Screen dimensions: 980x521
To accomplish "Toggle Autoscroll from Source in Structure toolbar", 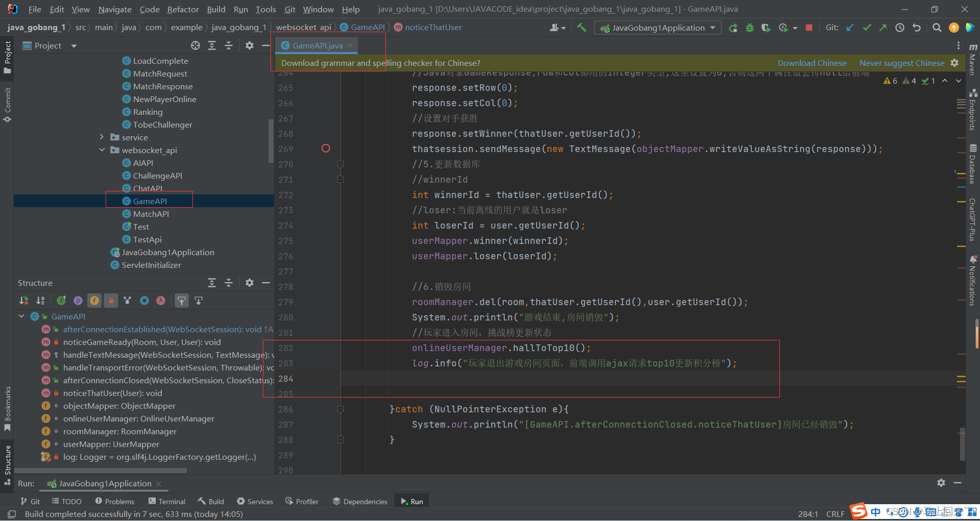I will coord(199,301).
